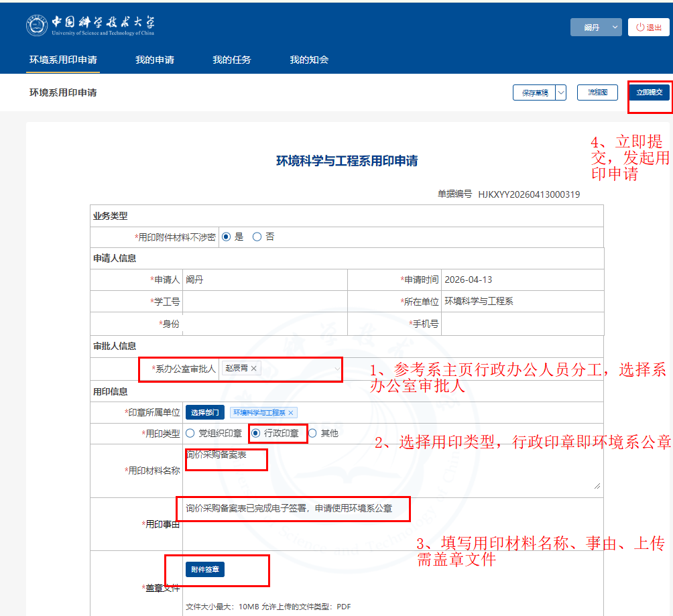
Task: Expand the arrow beside 保存草稿
Action: point(561,93)
